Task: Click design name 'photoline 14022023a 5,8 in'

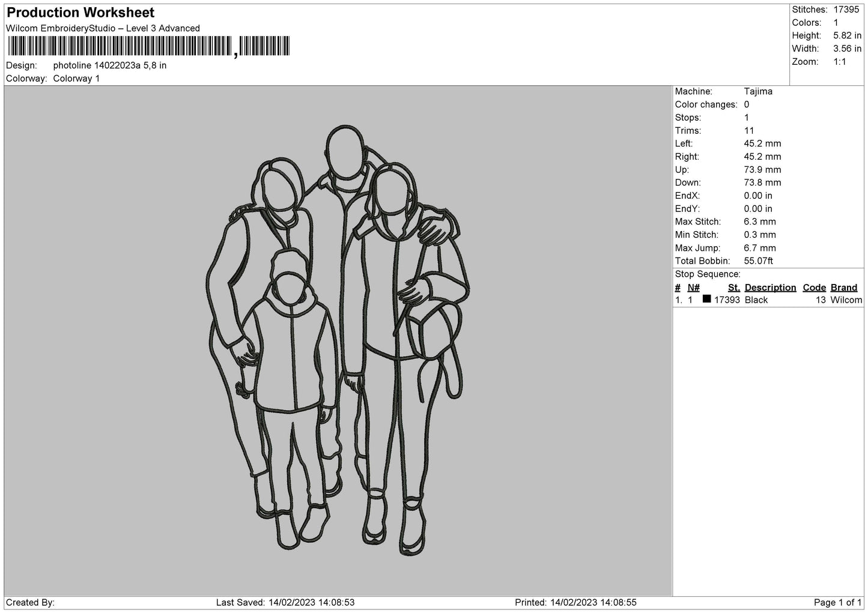Action: [x=110, y=65]
